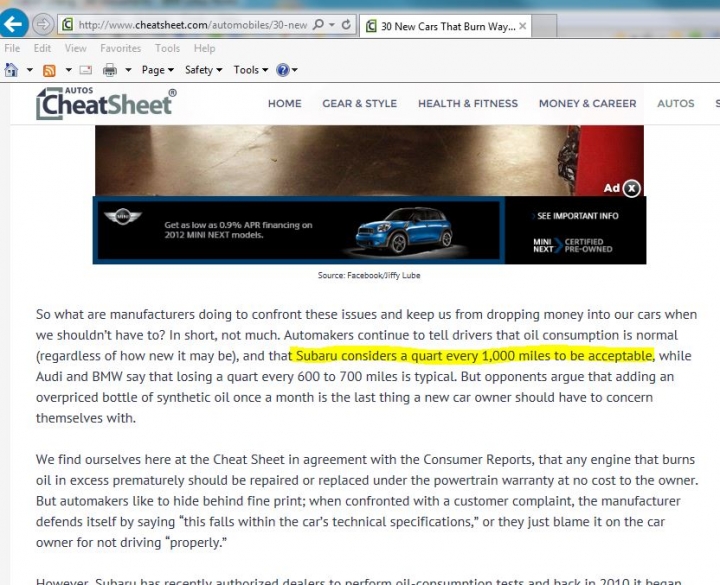Open AUTOS section in site navigation
This screenshot has height=585, width=720.
pyautogui.click(x=675, y=103)
